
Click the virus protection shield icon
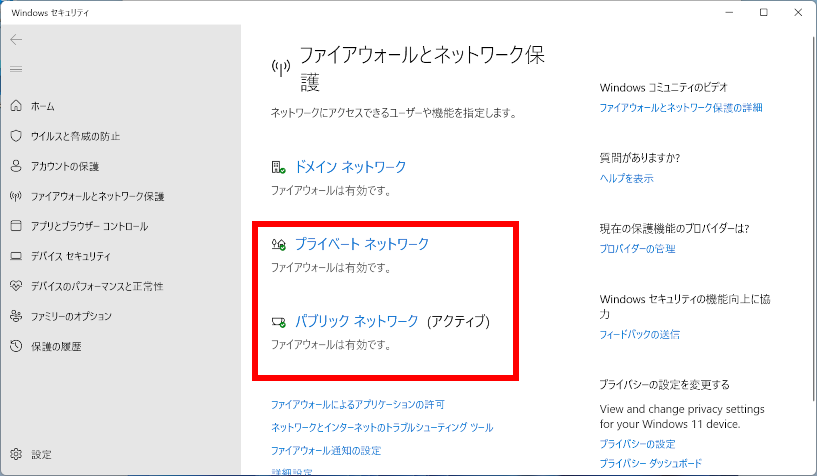click(16, 136)
